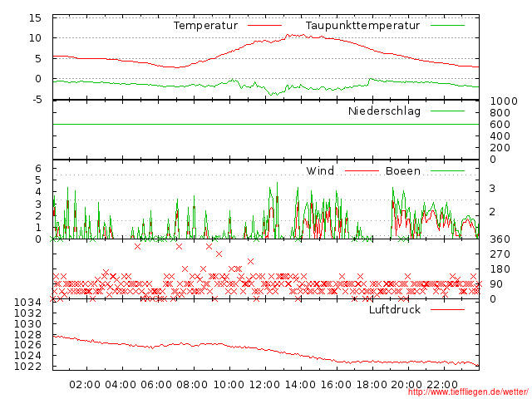Viewport: 532px width, 399px height.
Task: Click the 15 temperature axis value
Action: (x=35, y=18)
